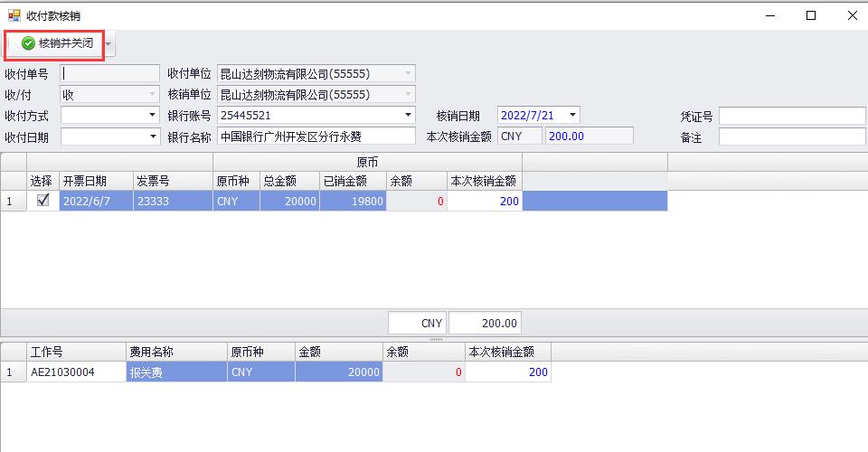
Task: Select invoice cell 23333
Action: tap(173, 202)
